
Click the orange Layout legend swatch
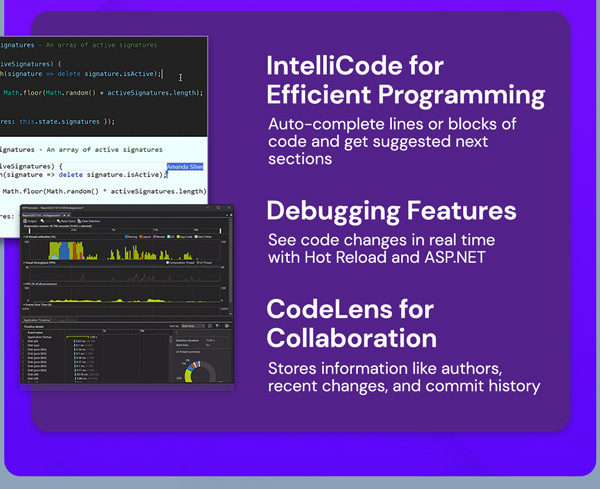141,236
